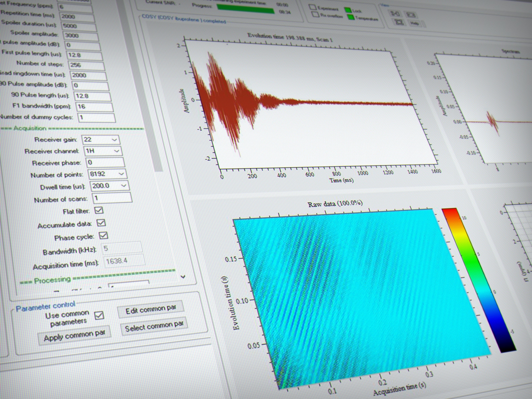Click the bottom-left View layout icon
This screenshot has width=532, height=399.
click(x=399, y=22)
